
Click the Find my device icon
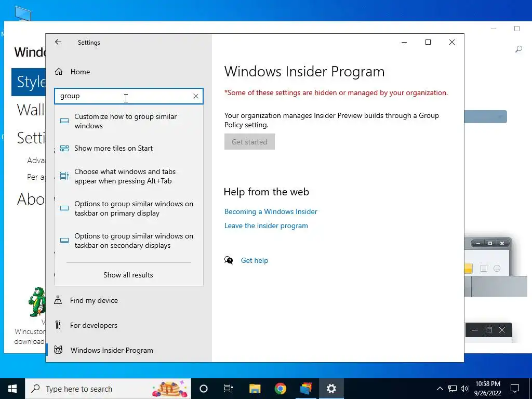pos(58,300)
